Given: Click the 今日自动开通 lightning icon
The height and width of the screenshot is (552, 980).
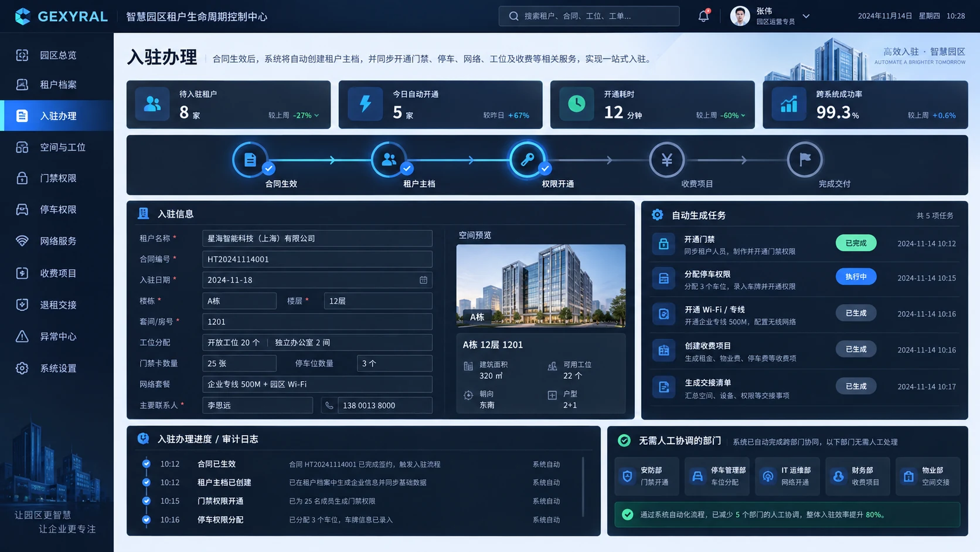Looking at the screenshot, I should point(365,104).
